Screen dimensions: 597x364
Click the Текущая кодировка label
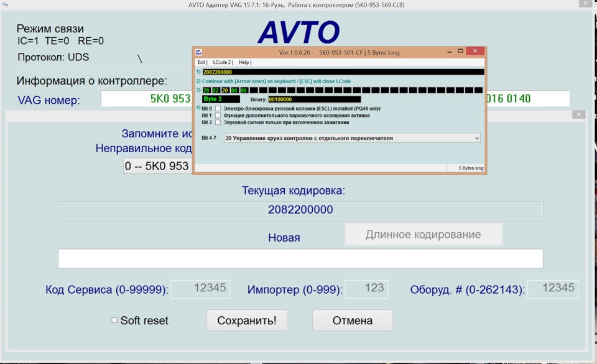pyautogui.click(x=294, y=191)
